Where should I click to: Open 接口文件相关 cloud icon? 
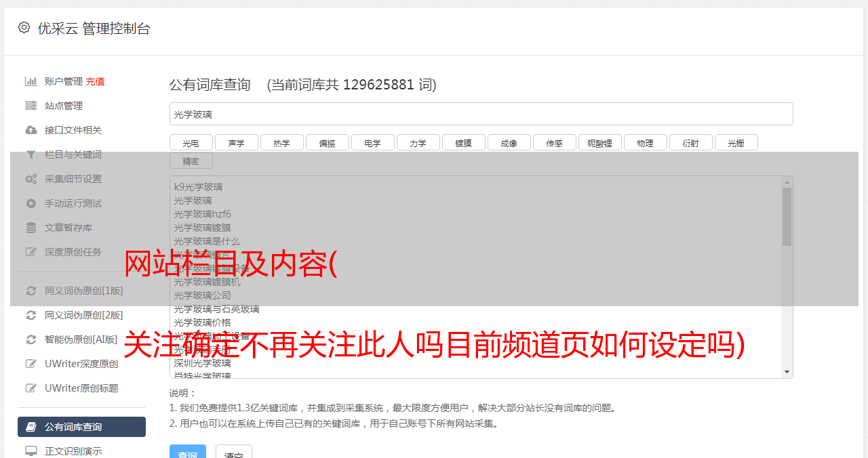coord(31,130)
